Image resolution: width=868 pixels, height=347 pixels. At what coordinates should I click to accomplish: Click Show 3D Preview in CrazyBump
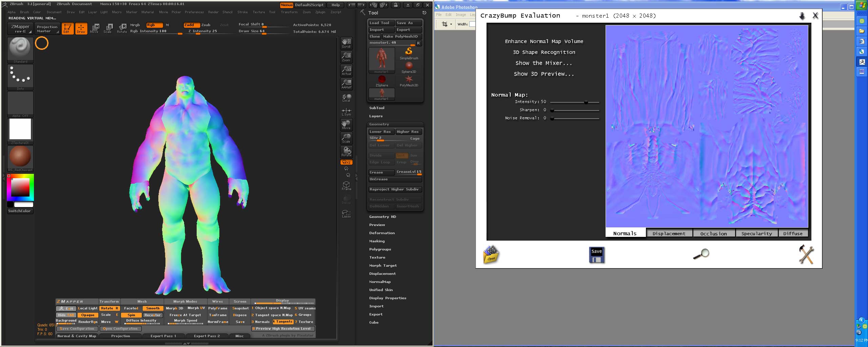point(544,74)
